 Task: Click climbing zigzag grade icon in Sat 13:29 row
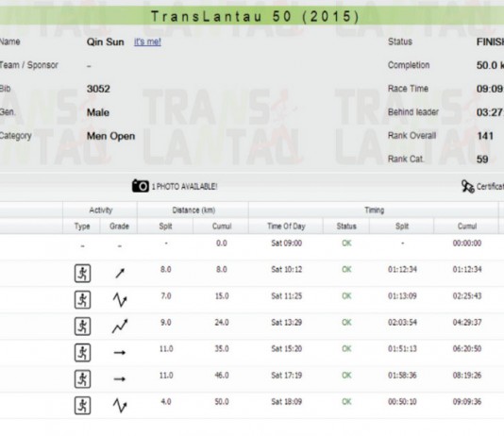pos(120,327)
